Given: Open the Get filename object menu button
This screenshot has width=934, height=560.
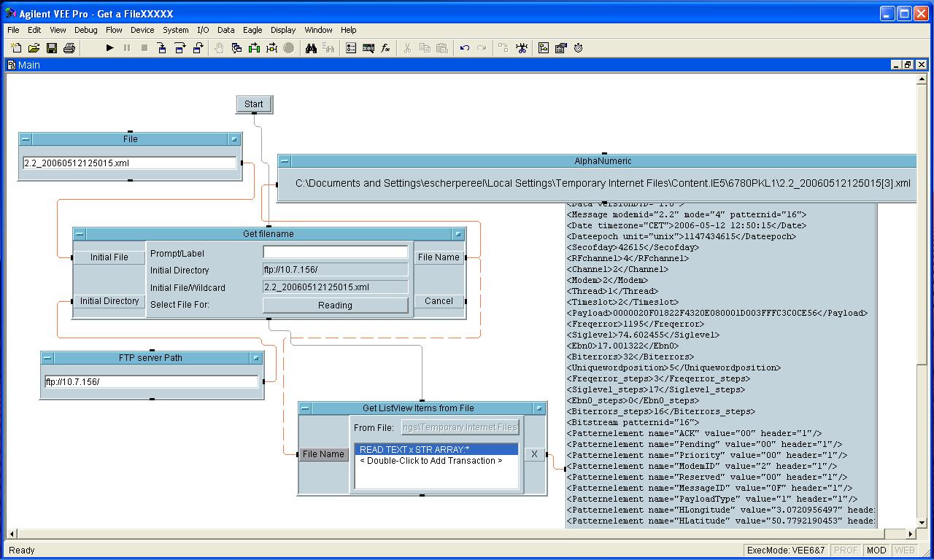Looking at the screenshot, I should [80, 234].
